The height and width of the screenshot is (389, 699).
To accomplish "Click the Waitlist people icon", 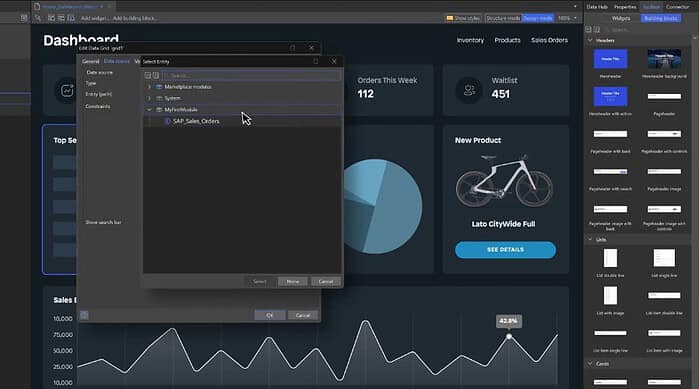I will 469,90.
